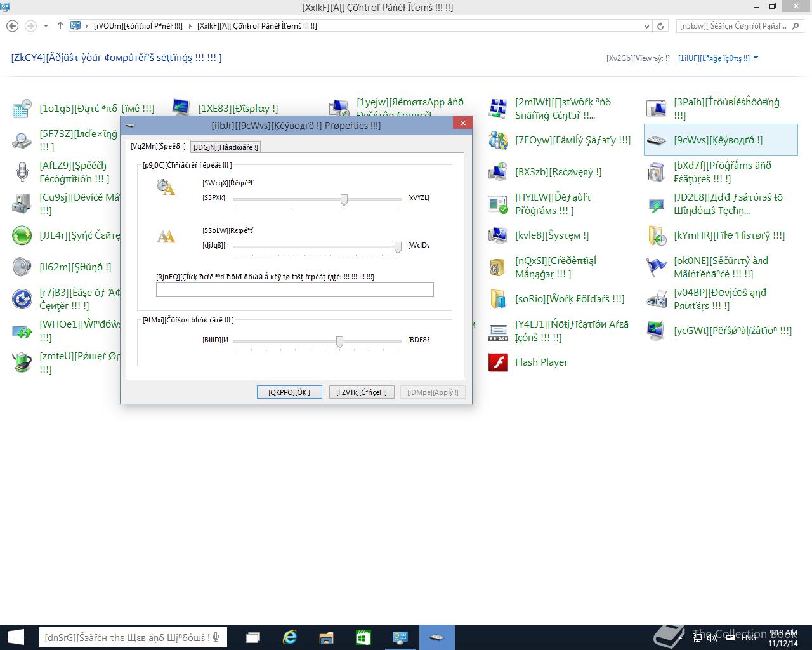Open the Date and Time icon
812x650 pixels.
click(x=22, y=109)
